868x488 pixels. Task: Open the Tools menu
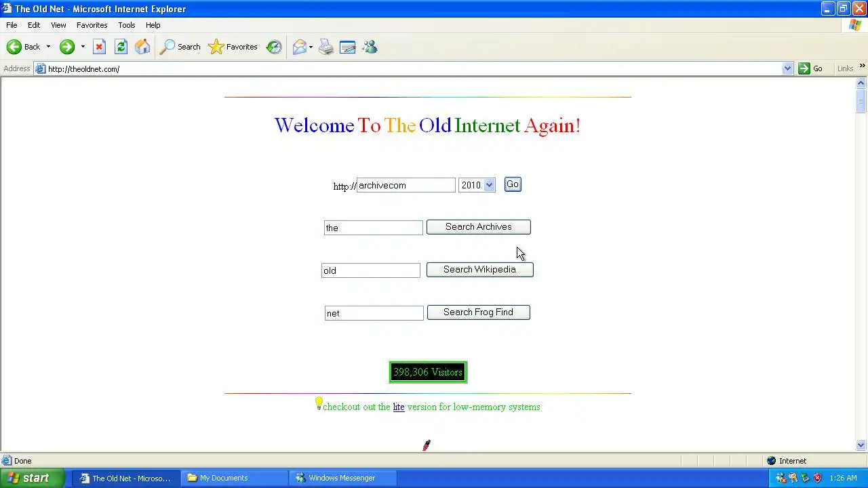pyautogui.click(x=127, y=25)
